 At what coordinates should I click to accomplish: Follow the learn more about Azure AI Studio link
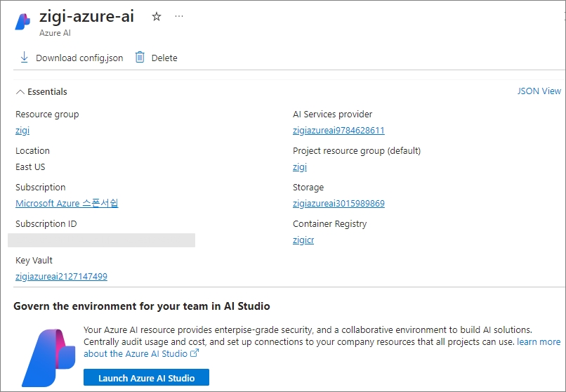coord(539,341)
